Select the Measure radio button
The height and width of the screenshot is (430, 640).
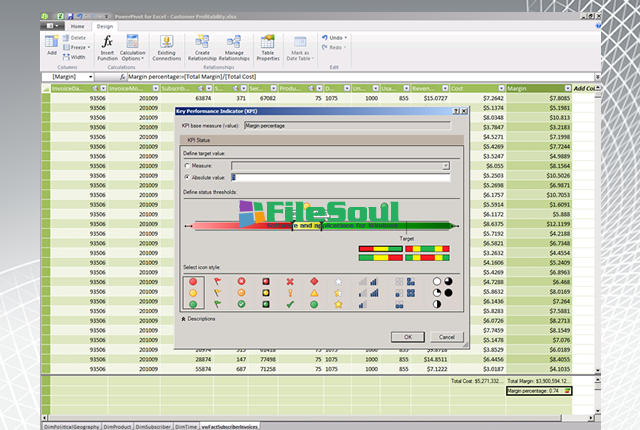188,166
